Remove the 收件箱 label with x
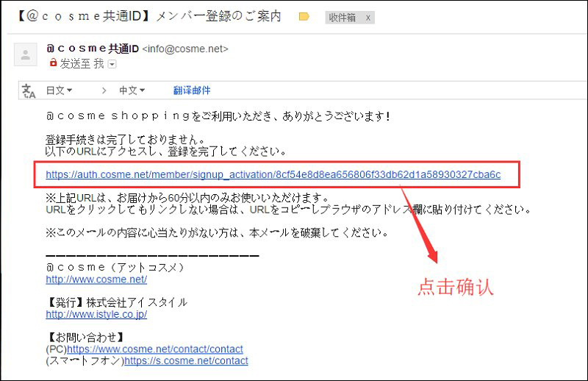The width and height of the screenshot is (588, 381). pos(367,17)
